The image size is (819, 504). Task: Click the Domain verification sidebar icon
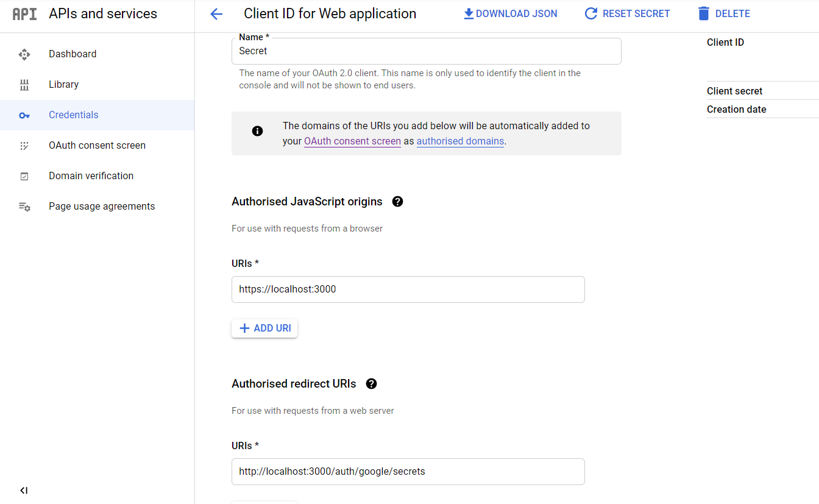pyautogui.click(x=24, y=176)
